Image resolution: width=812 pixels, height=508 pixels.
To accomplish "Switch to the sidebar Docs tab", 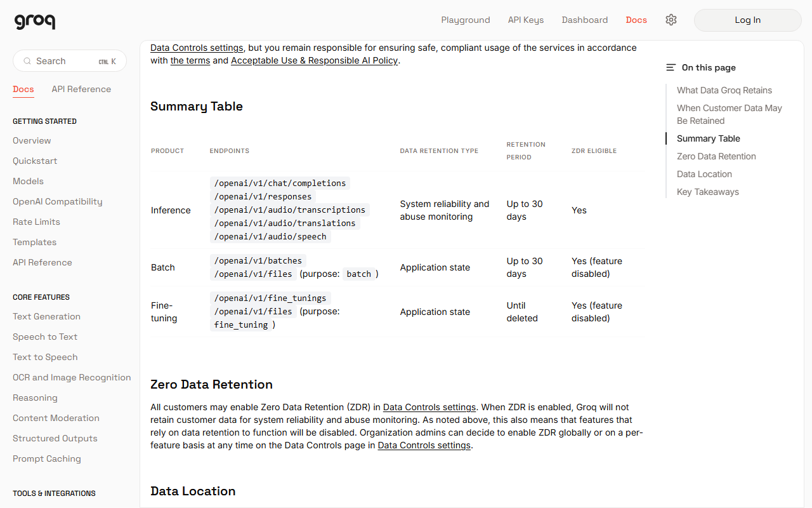I will 23,89.
